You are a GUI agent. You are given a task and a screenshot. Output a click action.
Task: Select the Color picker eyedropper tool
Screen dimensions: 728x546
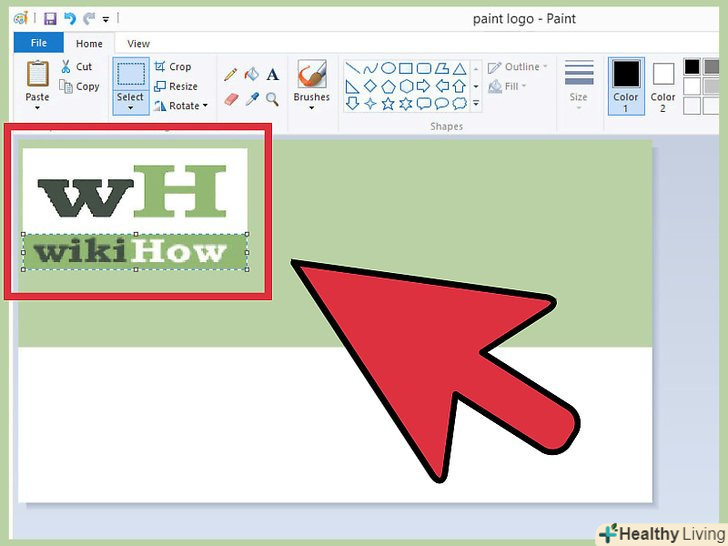tap(252, 99)
